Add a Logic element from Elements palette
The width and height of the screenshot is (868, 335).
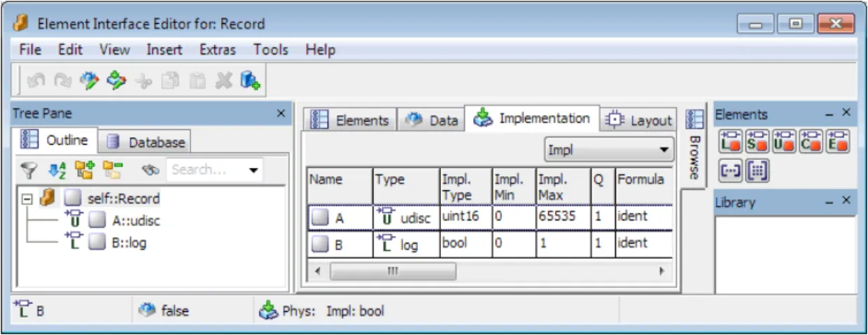[x=731, y=141]
